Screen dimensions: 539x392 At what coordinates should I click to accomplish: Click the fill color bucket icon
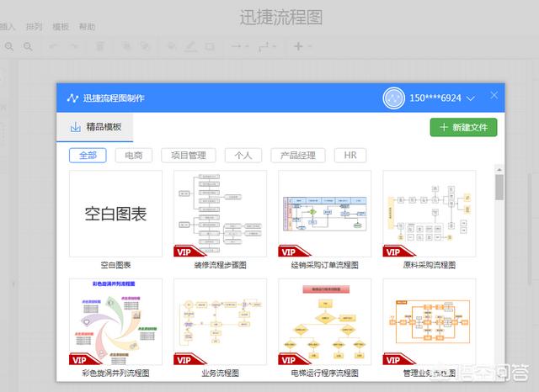click(x=172, y=46)
